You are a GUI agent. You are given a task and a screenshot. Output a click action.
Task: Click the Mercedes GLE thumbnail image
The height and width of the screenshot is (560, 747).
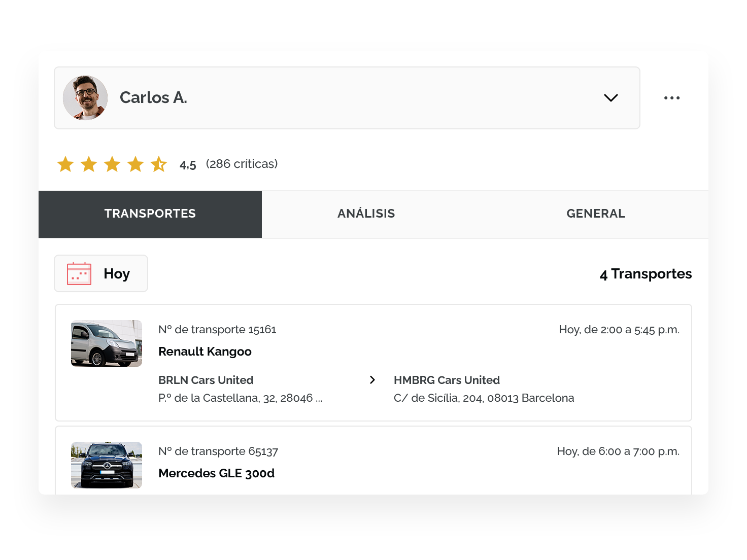[x=107, y=465]
